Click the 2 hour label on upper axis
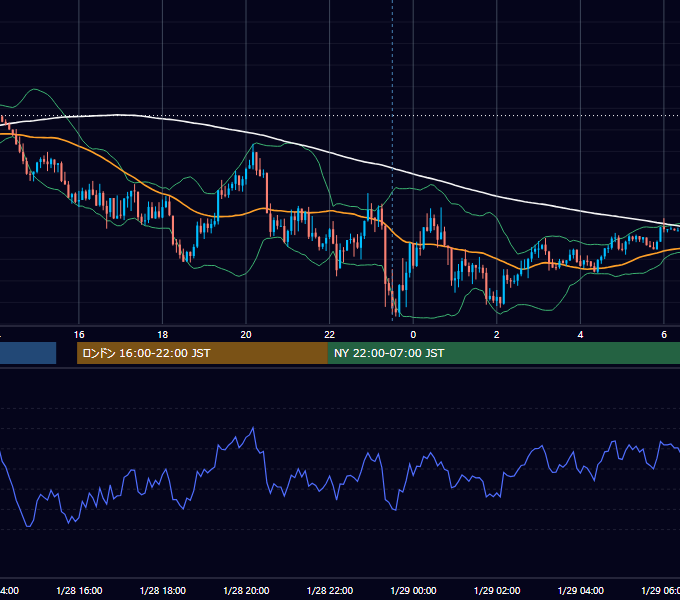 pyautogui.click(x=497, y=334)
